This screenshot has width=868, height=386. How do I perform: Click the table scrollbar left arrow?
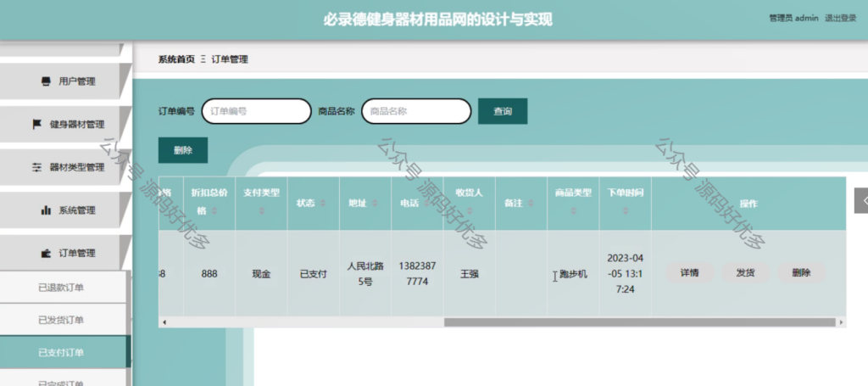coord(164,322)
